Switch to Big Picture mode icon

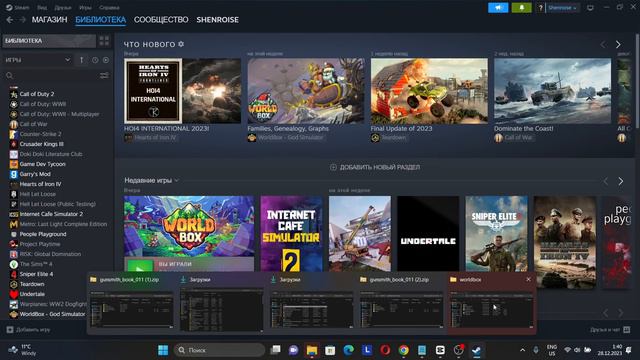590,8
